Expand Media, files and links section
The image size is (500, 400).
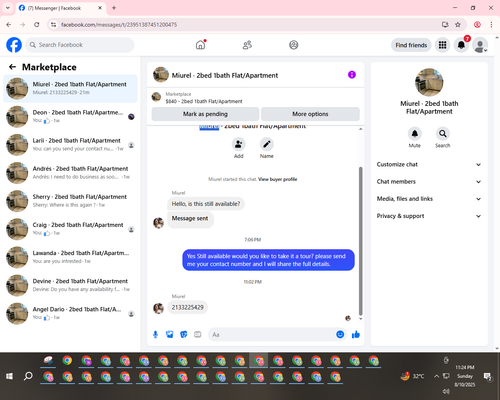coord(429,199)
